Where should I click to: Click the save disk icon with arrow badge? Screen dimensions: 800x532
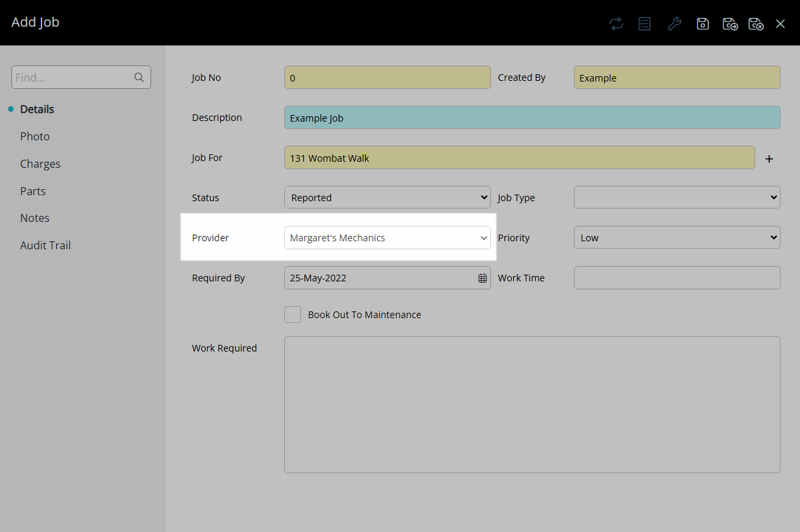coord(730,23)
